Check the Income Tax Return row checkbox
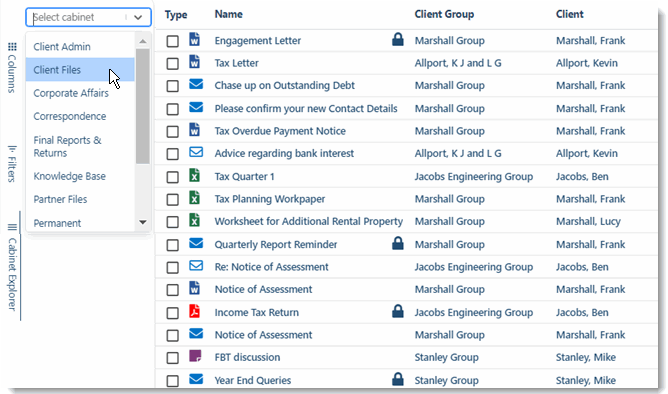This screenshot has width=668, height=394. coord(173,313)
